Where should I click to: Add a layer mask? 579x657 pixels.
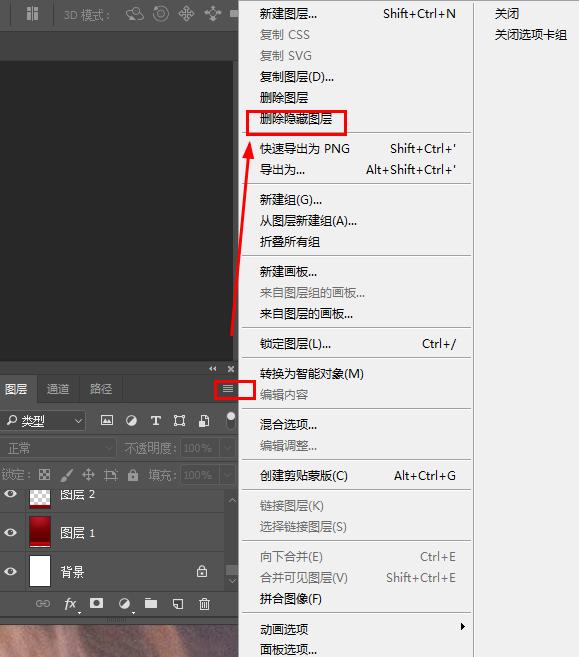(96, 603)
